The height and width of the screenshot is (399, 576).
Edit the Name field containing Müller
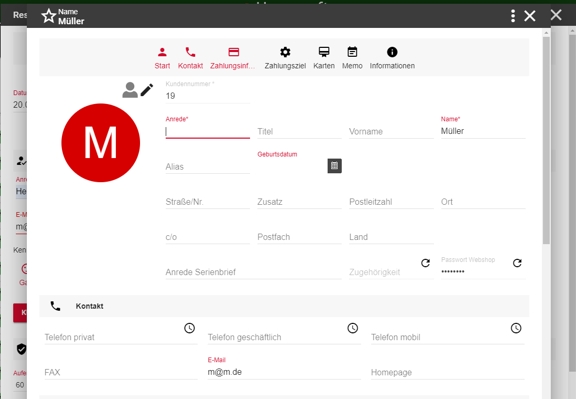tap(483, 131)
